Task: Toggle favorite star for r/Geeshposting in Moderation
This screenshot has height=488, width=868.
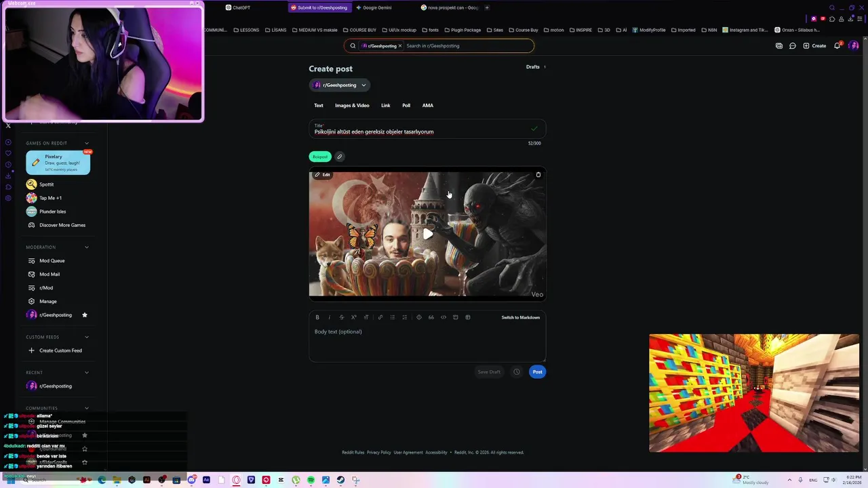Action: pos(85,314)
